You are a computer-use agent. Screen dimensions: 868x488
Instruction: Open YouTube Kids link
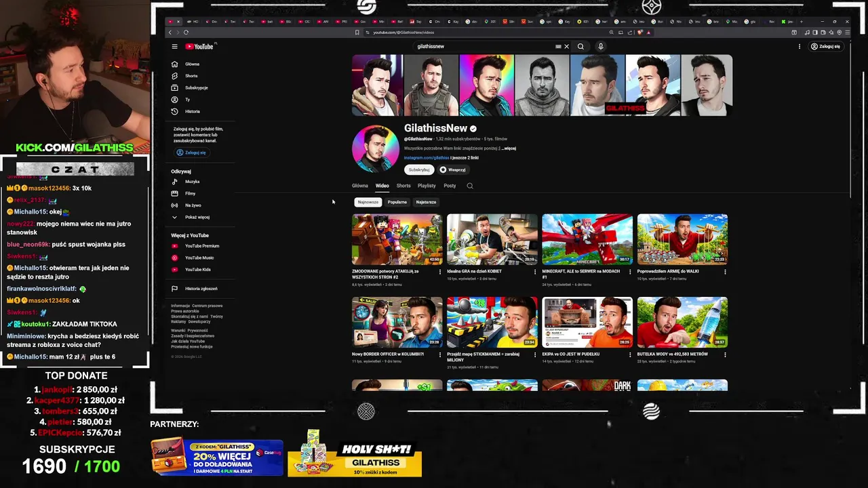pyautogui.click(x=197, y=270)
